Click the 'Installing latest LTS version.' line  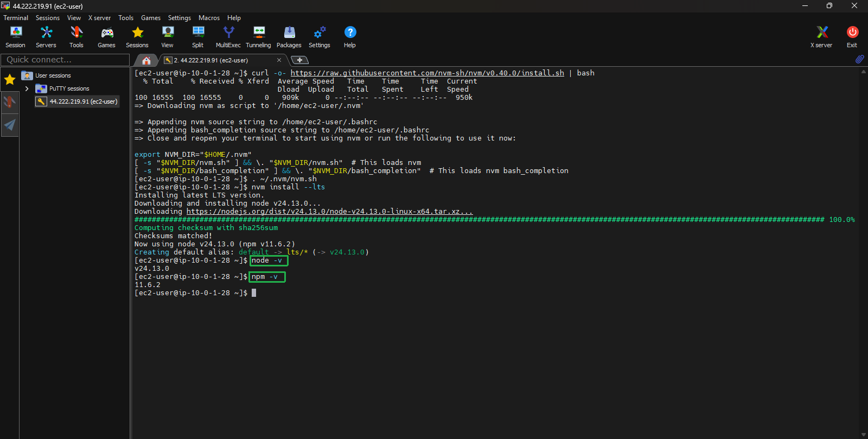[199, 195]
